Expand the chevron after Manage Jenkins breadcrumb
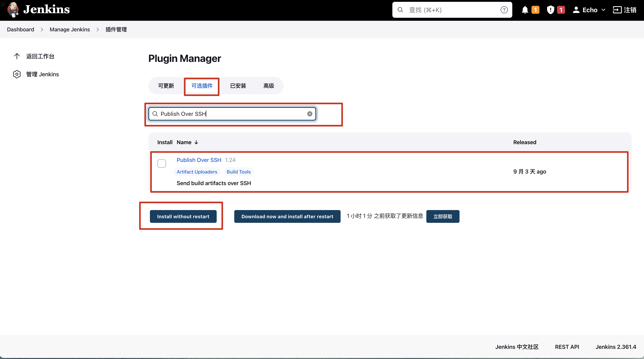This screenshot has height=359, width=644. [x=98, y=30]
